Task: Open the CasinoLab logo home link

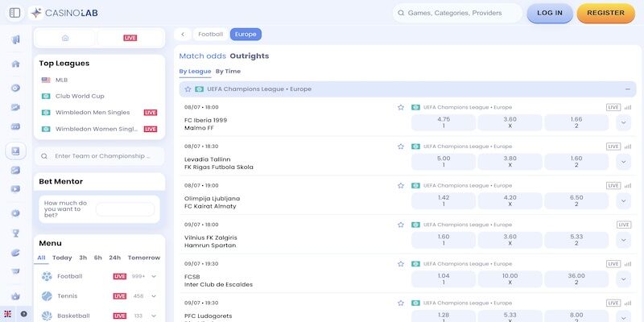Action: point(64,13)
